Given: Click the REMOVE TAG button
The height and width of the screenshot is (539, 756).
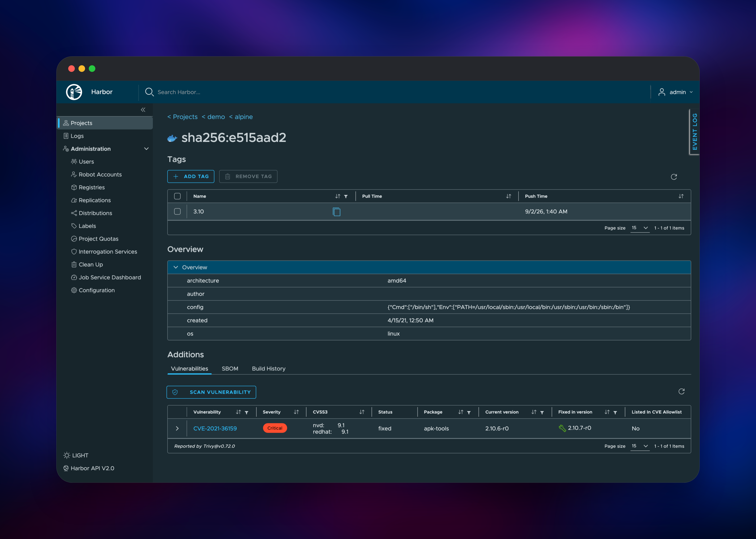Looking at the screenshot, I should click(x=248, y=177).
